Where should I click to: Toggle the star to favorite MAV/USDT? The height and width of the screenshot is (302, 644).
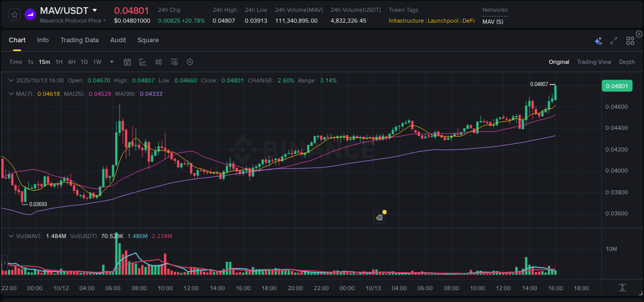point(14,14)
